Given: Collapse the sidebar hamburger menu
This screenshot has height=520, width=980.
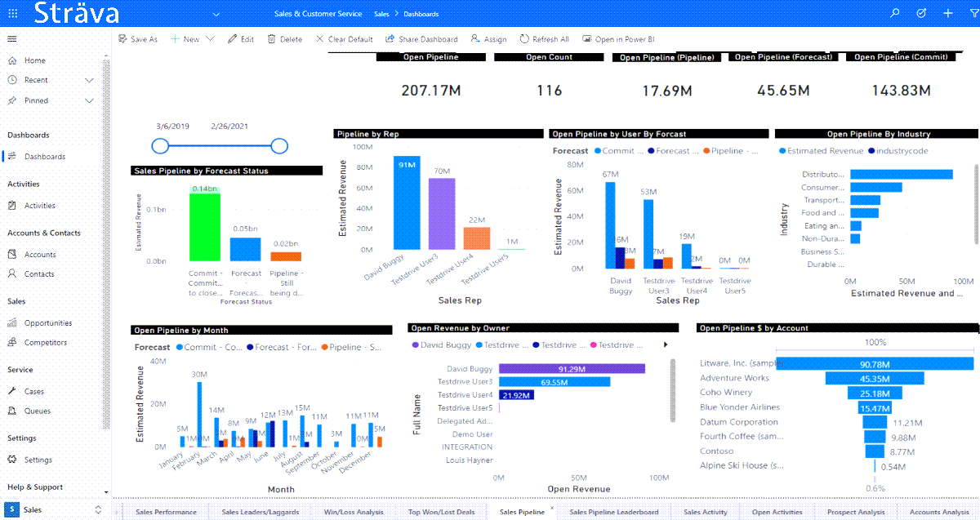Looking at the screenshot, I should pyautogui.click(x=12, y=39).
